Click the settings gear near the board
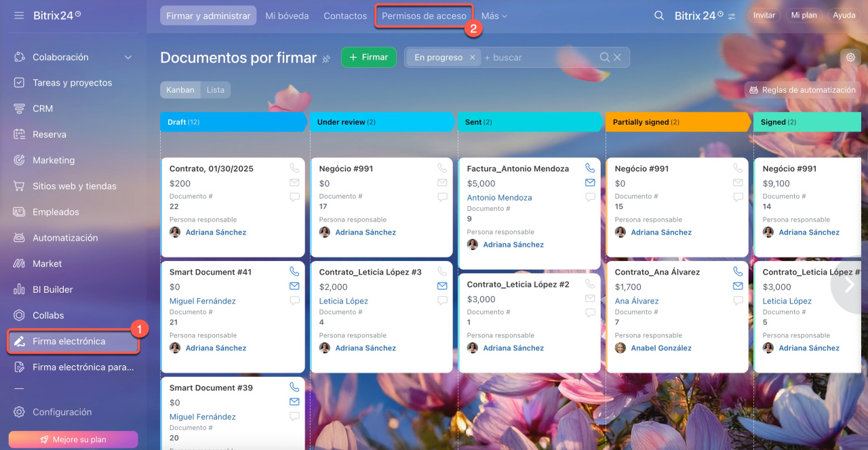The width and height of the screenshot is (868, 450). click(850, 58)
